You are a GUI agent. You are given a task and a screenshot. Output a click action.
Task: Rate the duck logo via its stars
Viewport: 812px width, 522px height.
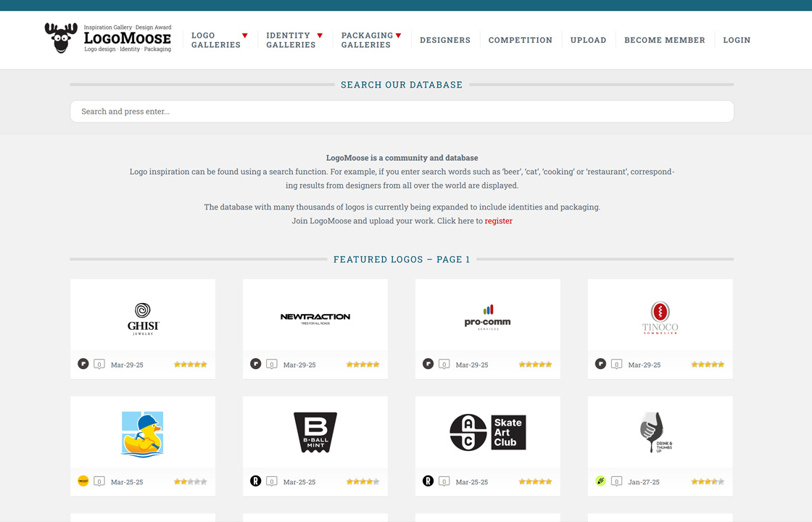click(191, 481)
